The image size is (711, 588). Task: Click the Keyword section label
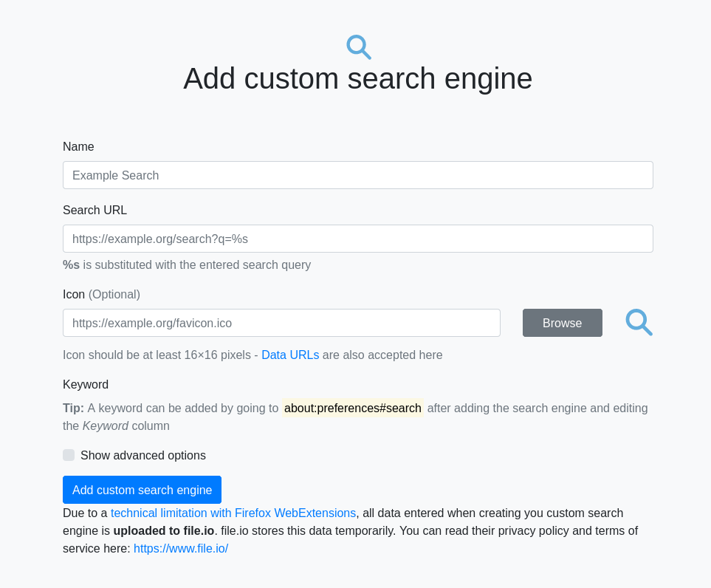click(x=86, y=384)
